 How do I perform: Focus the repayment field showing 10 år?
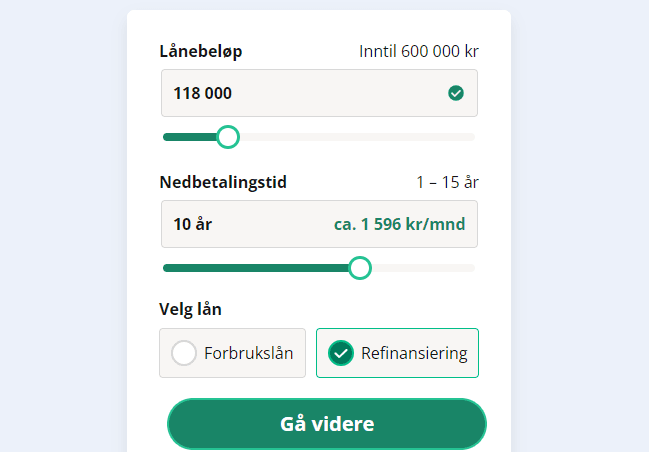(x=240, y=224)
